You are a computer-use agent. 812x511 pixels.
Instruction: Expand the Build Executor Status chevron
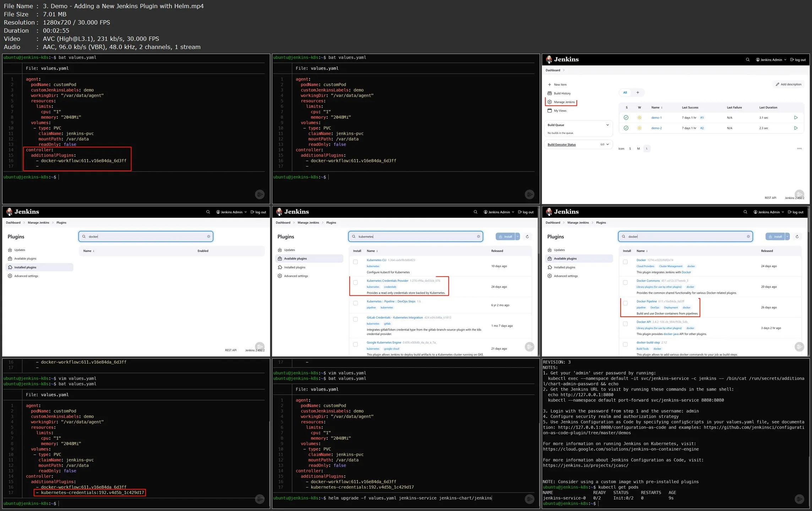pyautogui.click(x=607, y=145)
